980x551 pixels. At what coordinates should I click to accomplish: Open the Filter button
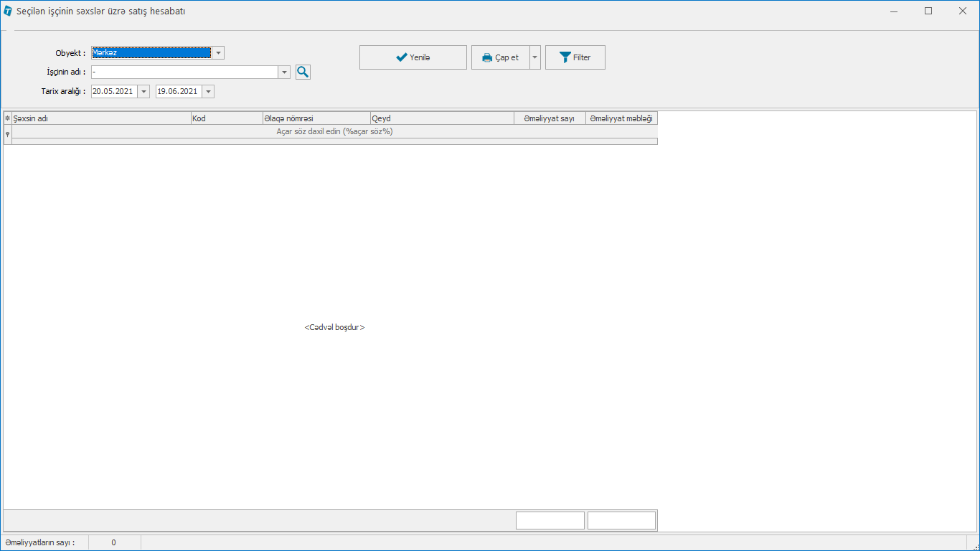[x=575, y=57]
